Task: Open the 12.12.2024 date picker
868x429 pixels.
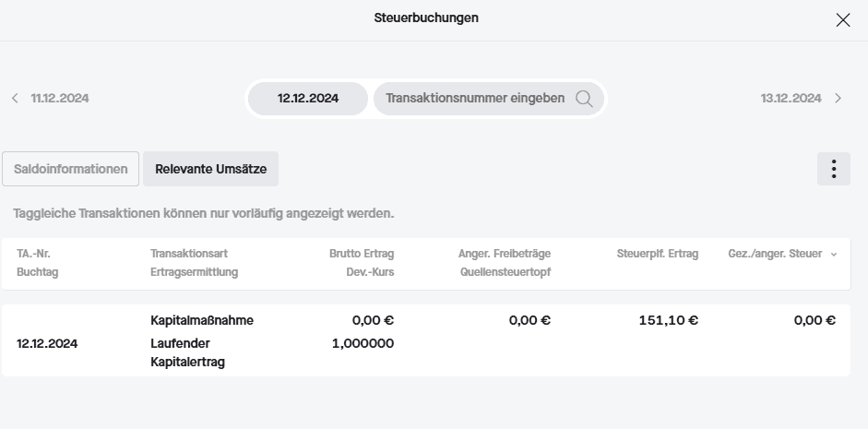Action: [x=308, y=99]
